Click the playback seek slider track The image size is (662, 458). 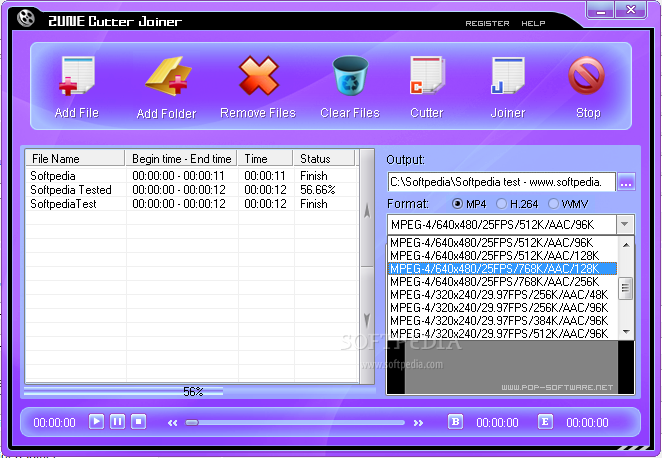click(295, 422)
